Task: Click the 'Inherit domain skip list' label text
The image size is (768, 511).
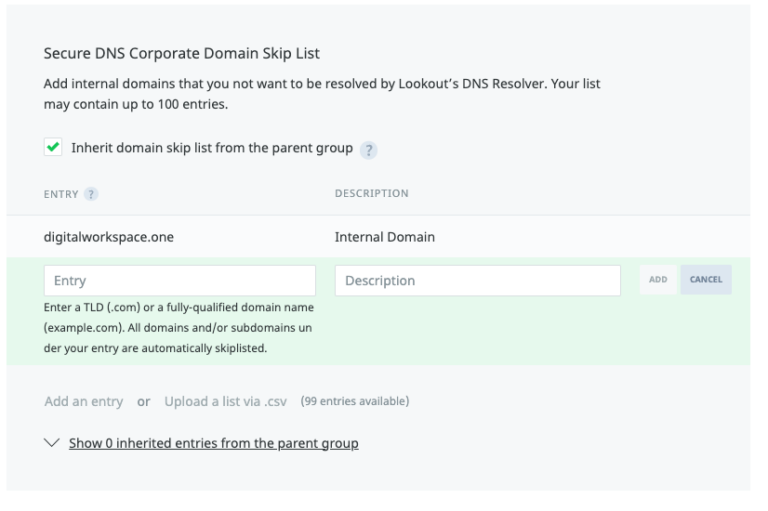Action: (x=211, y=148)
